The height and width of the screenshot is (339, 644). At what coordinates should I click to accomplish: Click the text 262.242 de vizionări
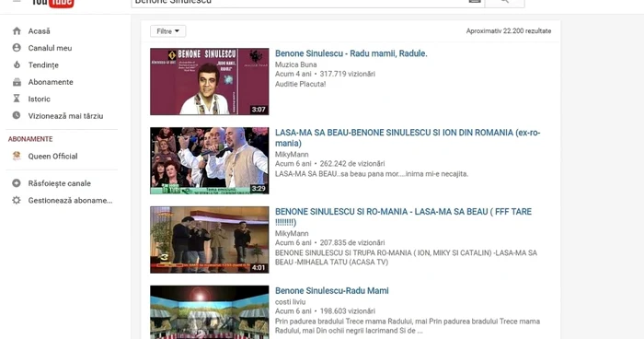(x=352, y=164)
